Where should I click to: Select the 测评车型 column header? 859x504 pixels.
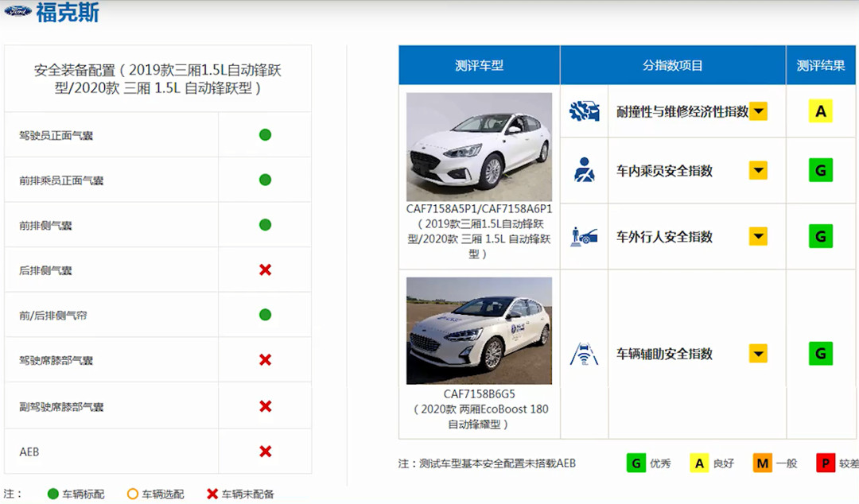click(479, 65)
